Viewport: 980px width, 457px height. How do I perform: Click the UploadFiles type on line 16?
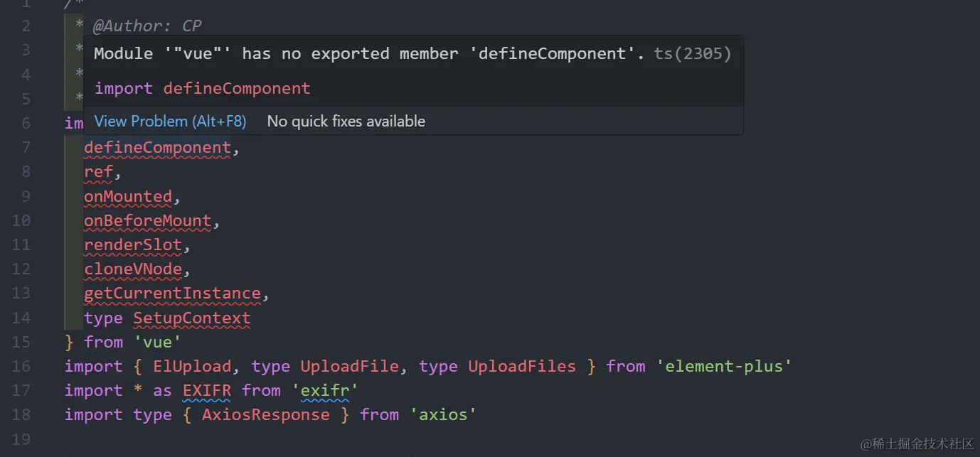[521, 367]
